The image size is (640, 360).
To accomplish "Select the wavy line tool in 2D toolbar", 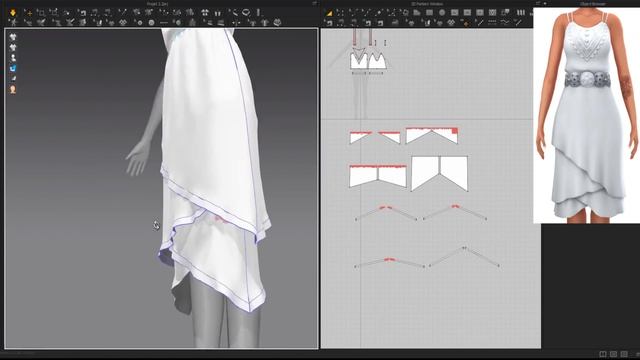I will [x=505, y=22].
